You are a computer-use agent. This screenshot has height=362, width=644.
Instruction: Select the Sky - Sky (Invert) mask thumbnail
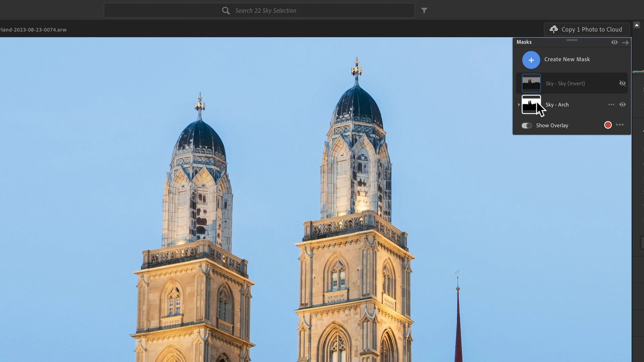531,83
